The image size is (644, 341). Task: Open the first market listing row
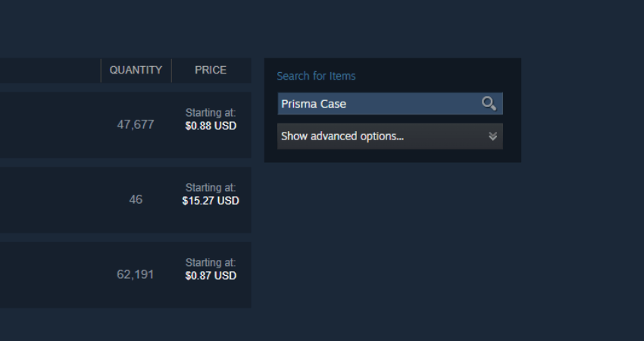(x=125, y=125)
